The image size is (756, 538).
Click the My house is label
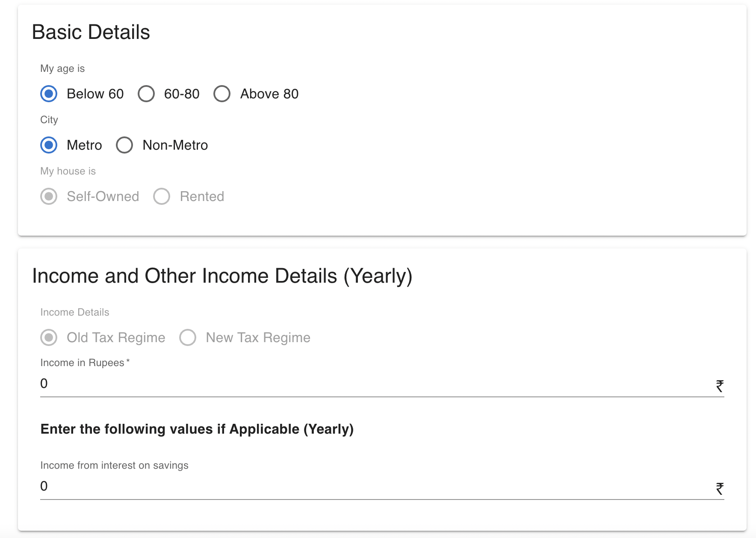[68, 171]
